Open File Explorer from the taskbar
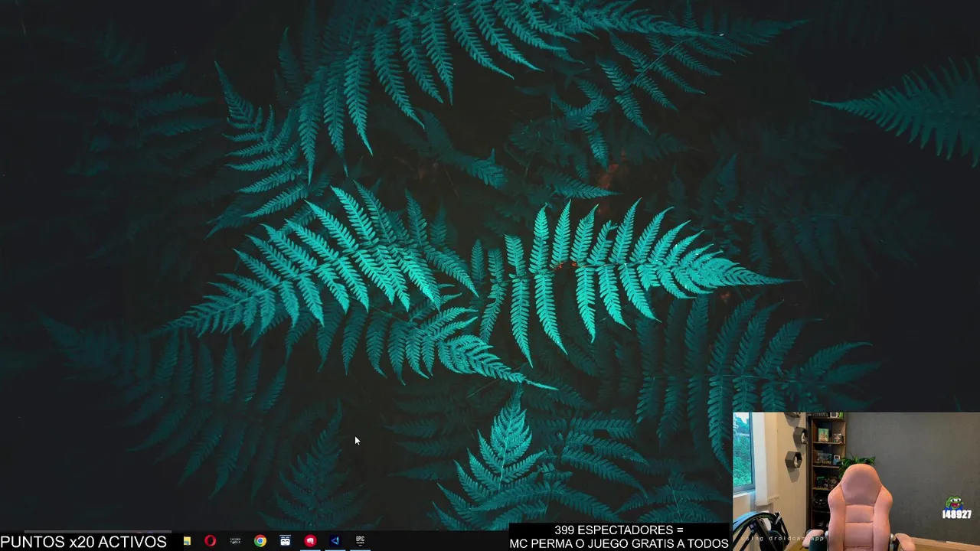This screenshot has height=551, width=980. (187, 541)
